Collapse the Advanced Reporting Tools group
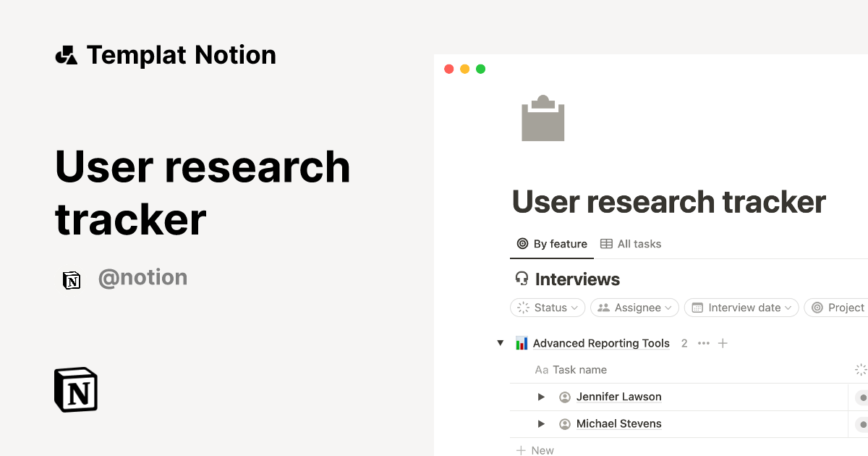 [501, 342]
